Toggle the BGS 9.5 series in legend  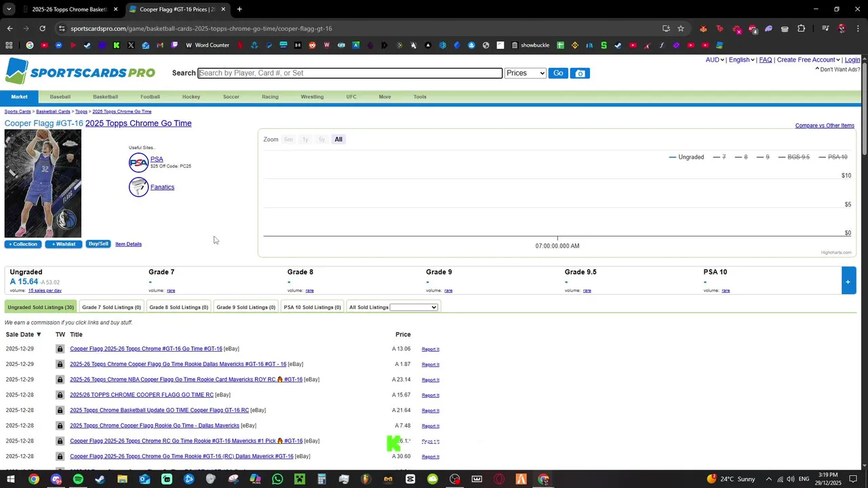click(794, 157)
